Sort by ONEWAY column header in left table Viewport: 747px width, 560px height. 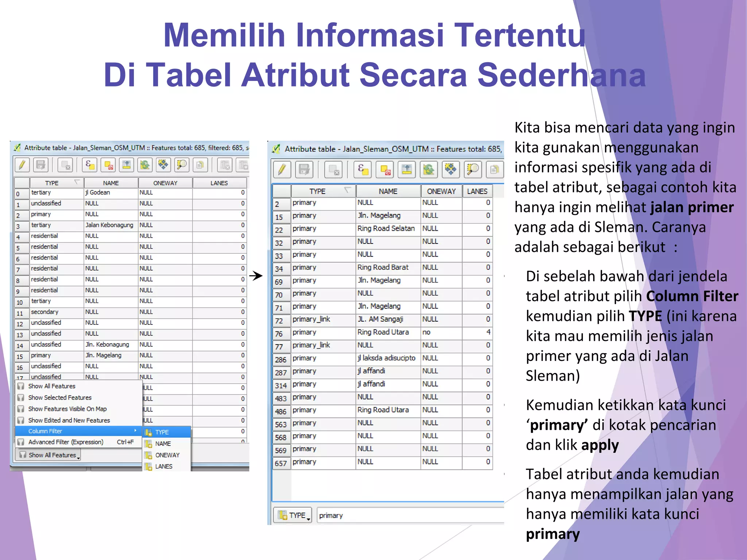[165, 183]
